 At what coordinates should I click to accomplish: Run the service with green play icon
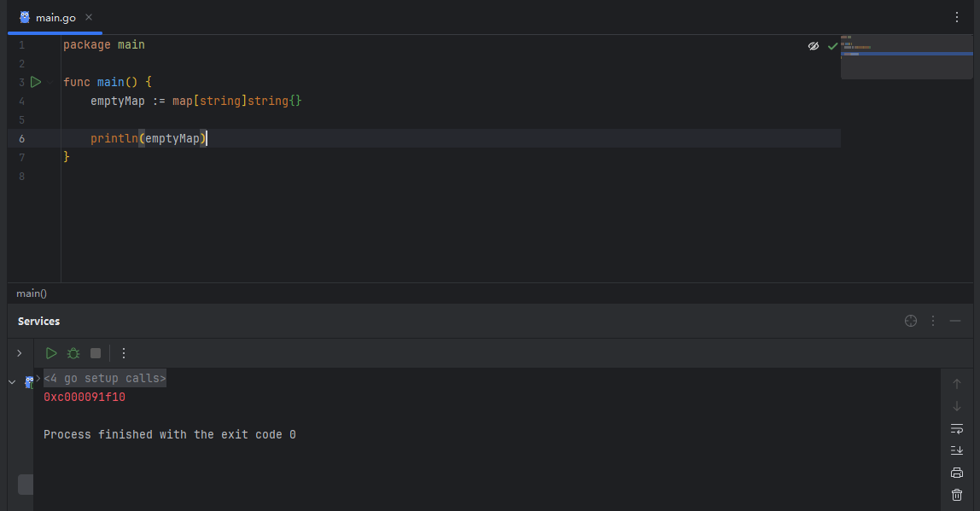coord(51,353)
